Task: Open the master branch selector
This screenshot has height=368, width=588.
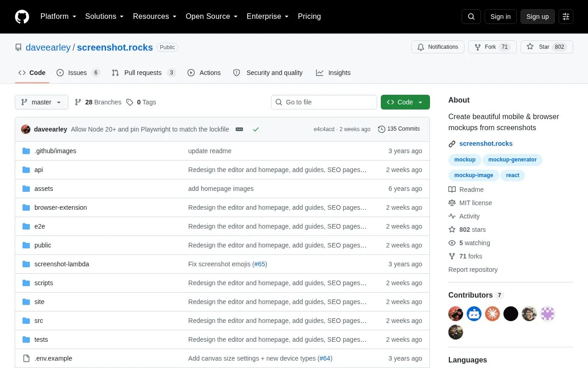Action: click(x=41, y=102)
